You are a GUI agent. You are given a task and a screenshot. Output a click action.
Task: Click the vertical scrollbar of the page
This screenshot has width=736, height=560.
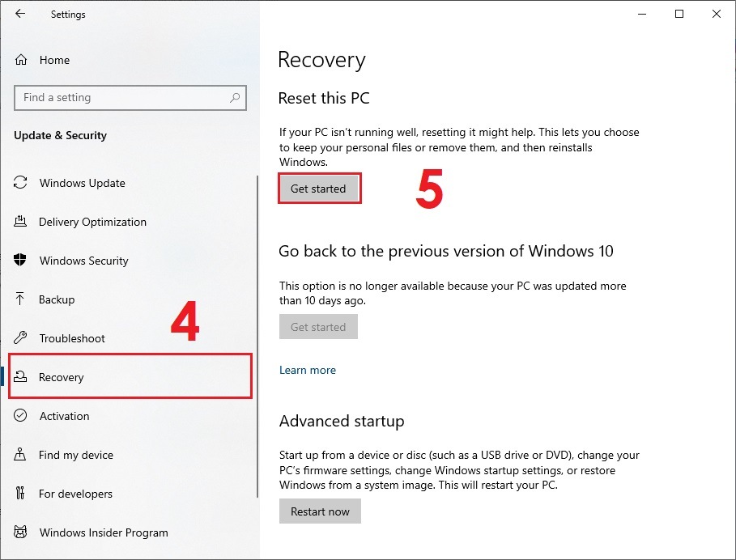tap(257, 324)
